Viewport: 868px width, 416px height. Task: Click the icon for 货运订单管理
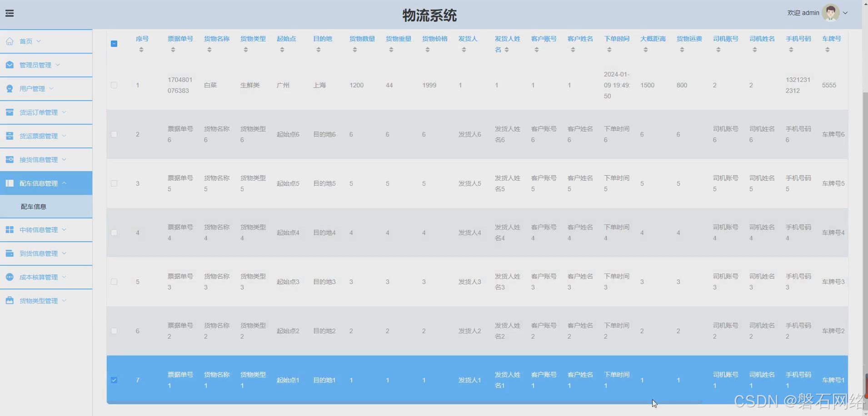click(10, 112)
